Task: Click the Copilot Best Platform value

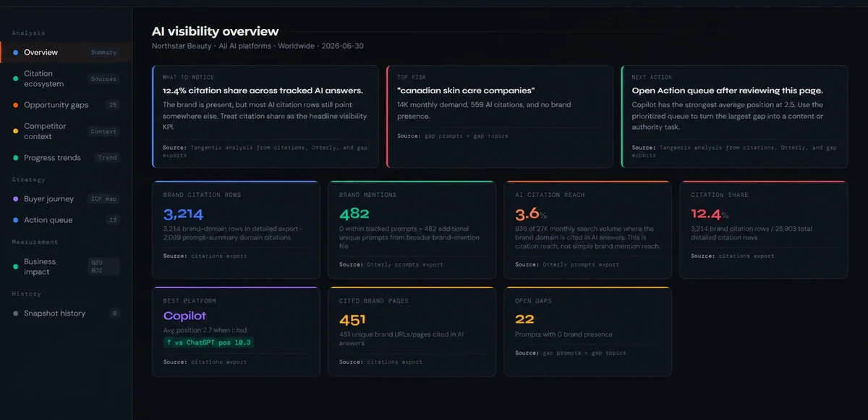Action: [x=184, y=316]
